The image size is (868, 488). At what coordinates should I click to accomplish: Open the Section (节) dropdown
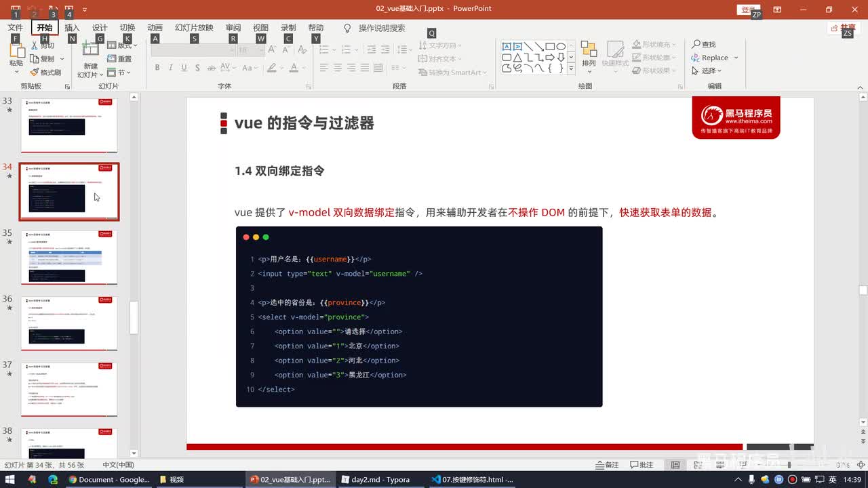tap(119, 73)
